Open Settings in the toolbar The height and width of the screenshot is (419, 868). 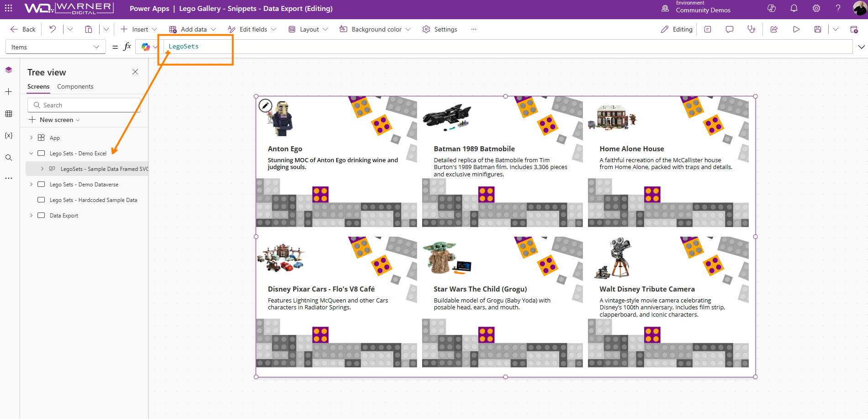pos(440,29)
